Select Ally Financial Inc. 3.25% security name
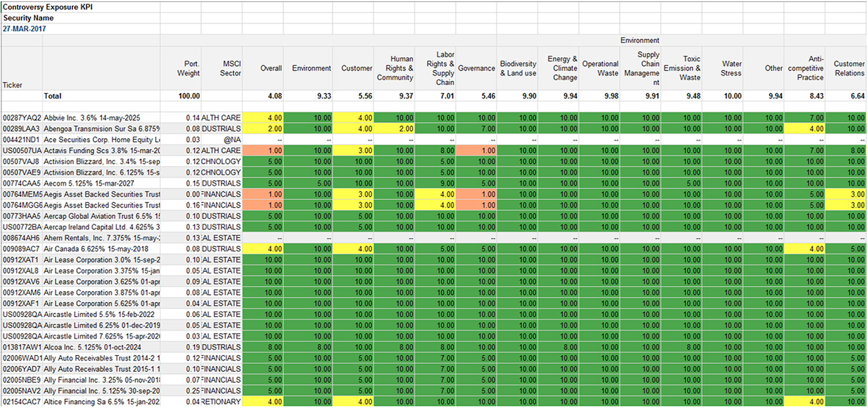The height and width of the screenshot is (410, 868). point(102,380)
